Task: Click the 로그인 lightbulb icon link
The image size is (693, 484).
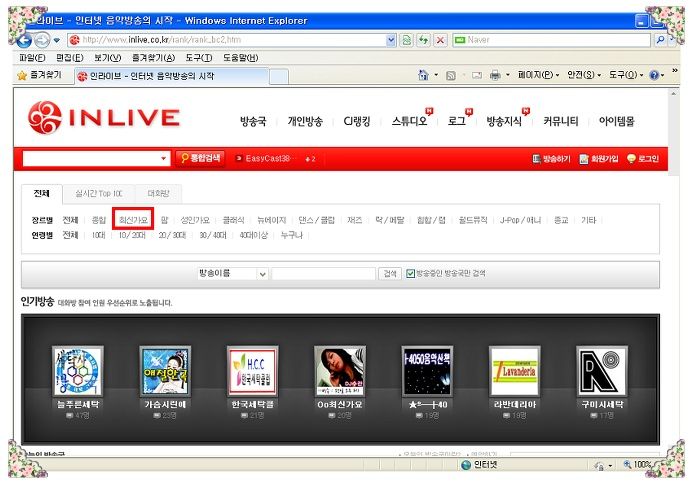Action: point(643,159)
